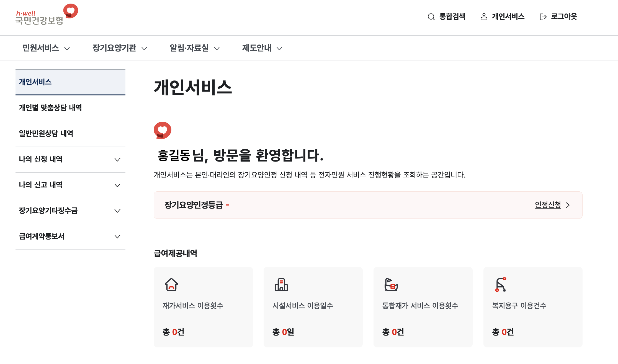Open the 민원서비스 menu
This screenshot has height=364, width=618.
click(41, 48)
